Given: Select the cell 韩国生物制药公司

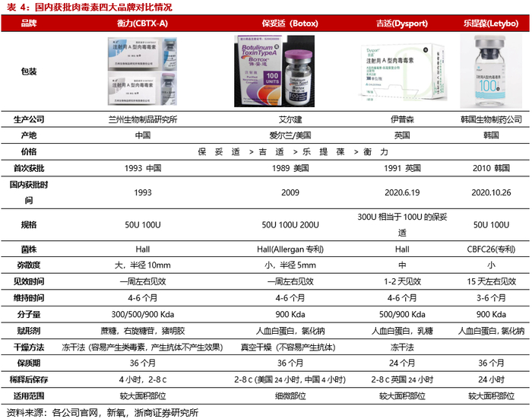Looking at the screenshot, I should point(491,119).
